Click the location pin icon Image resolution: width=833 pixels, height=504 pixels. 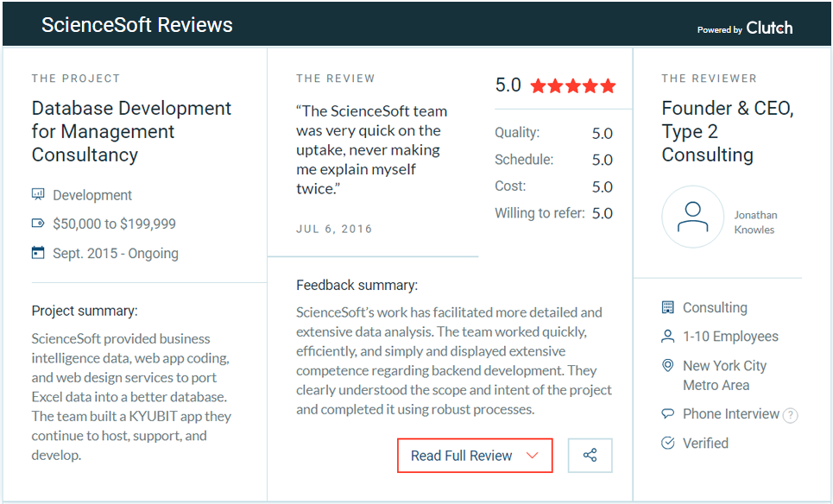[x=667, y=366]
